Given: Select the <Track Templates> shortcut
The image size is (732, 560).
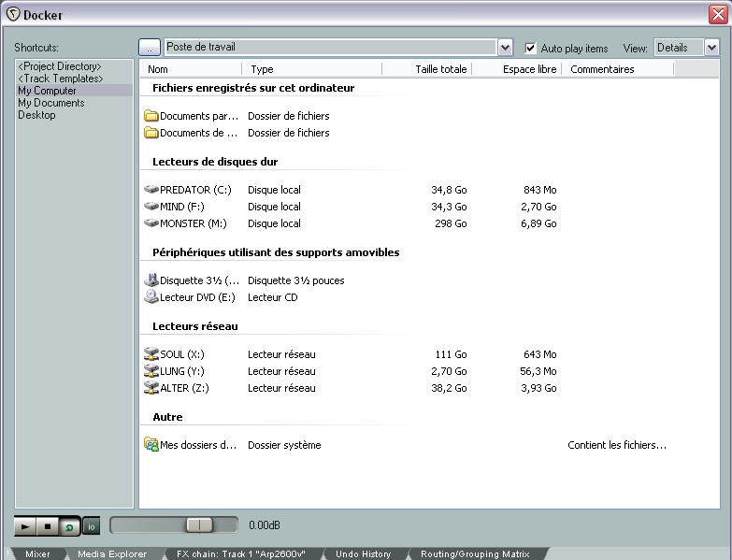Looking at the screenshot, I should [60, 79].
